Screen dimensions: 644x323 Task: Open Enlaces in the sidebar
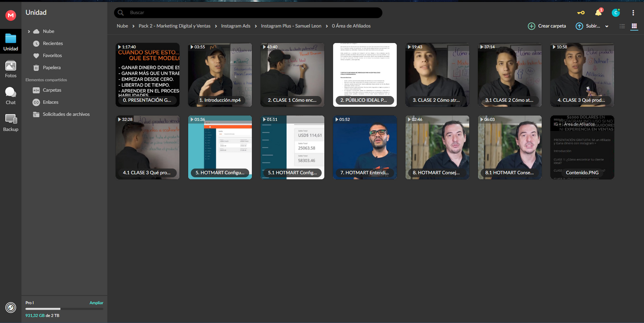point(50,102)
